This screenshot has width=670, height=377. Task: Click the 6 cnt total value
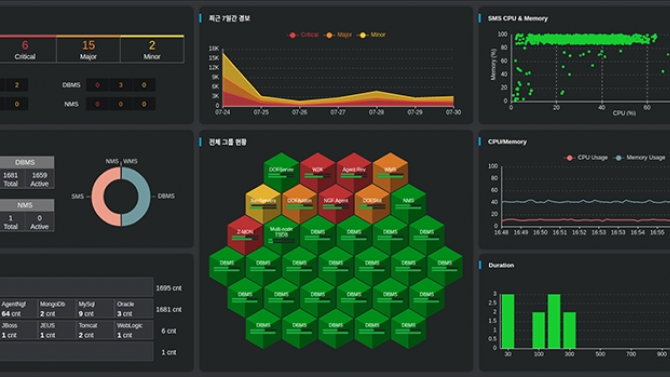coord(169,331)
